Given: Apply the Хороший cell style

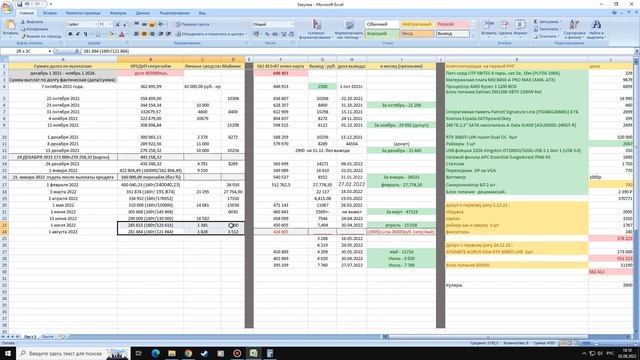Looking at the screenshot, I should [381, 34].
